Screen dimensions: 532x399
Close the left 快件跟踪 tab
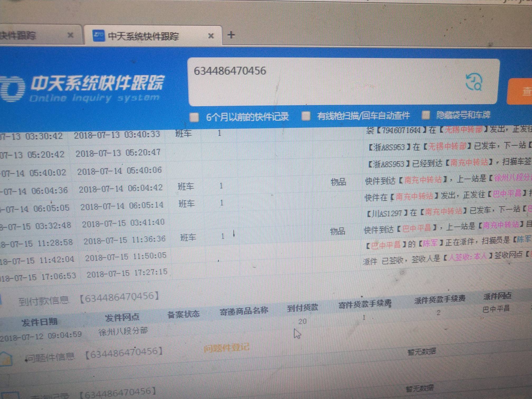pyautogui.click(x=70, y=35)
